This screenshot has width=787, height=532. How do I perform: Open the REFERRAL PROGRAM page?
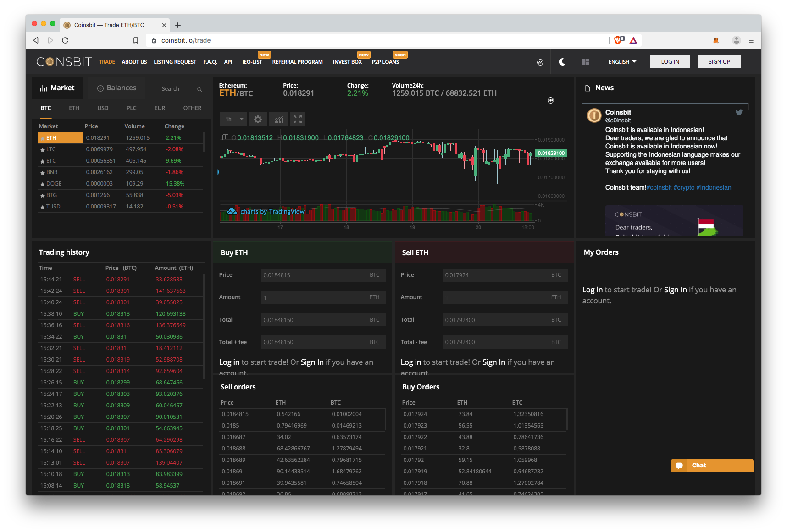(298, 62)
